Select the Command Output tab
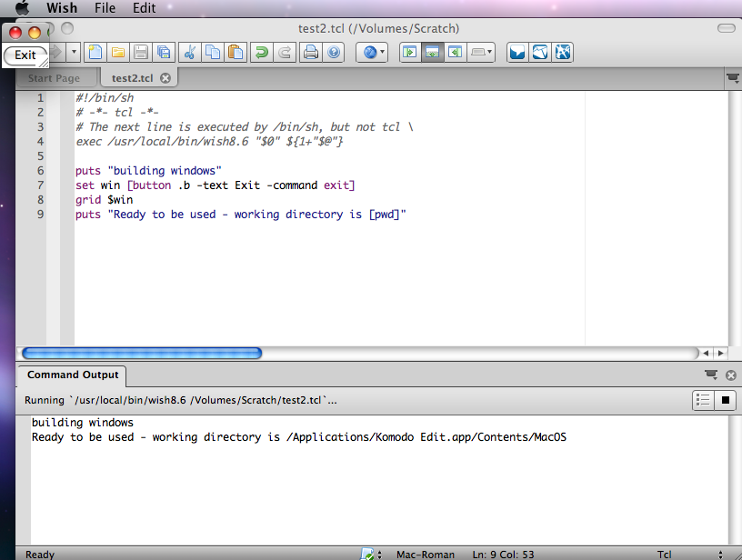This screenshot has height=560, width=742. pyautogui.click(x=73, y=375)
